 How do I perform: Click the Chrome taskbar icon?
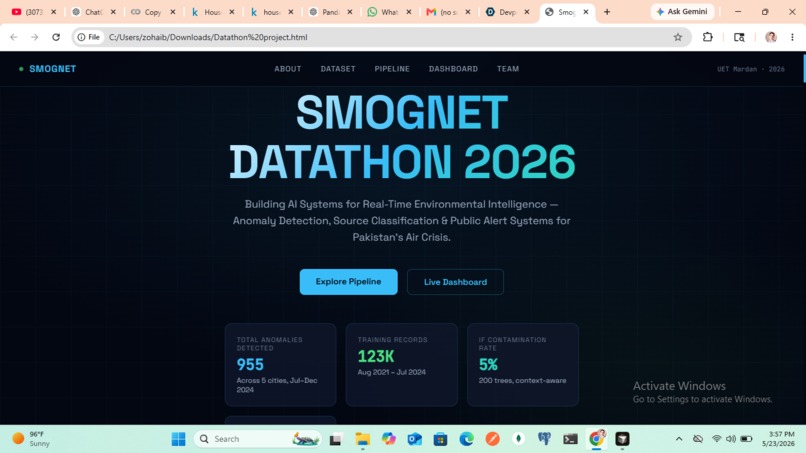coord(596,439)
